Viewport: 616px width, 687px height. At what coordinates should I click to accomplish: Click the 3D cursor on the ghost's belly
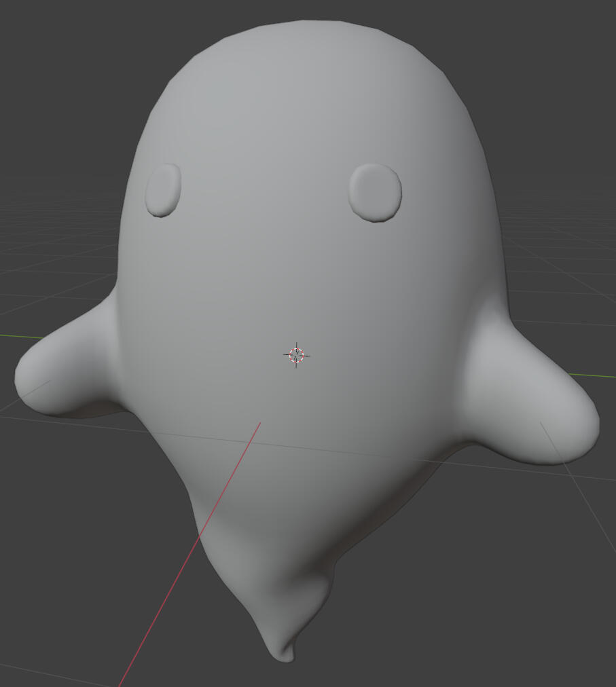296,355
